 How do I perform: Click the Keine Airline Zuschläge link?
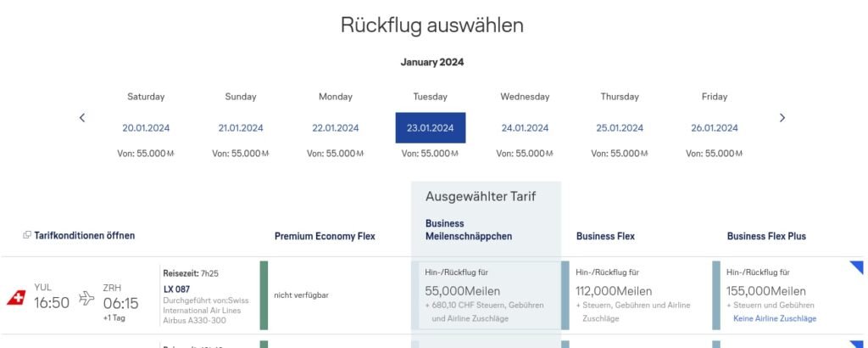pyautogui.click(x=774, y=318)
